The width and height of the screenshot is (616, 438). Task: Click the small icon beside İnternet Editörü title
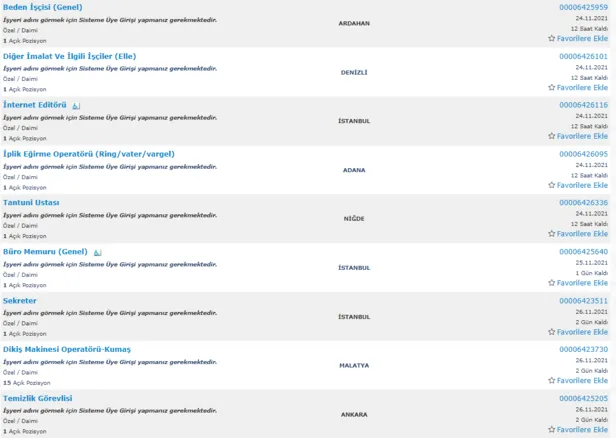coord(76,106)
